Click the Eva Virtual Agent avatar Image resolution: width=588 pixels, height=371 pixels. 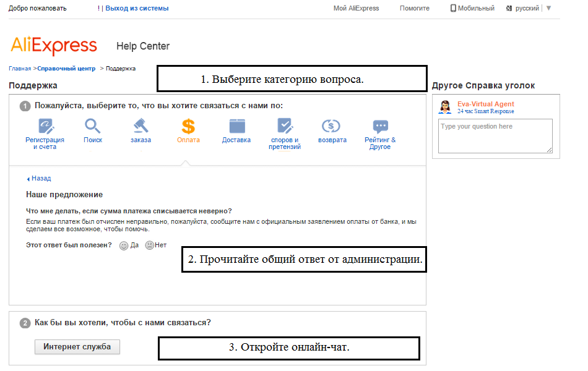tap(444, 107)
